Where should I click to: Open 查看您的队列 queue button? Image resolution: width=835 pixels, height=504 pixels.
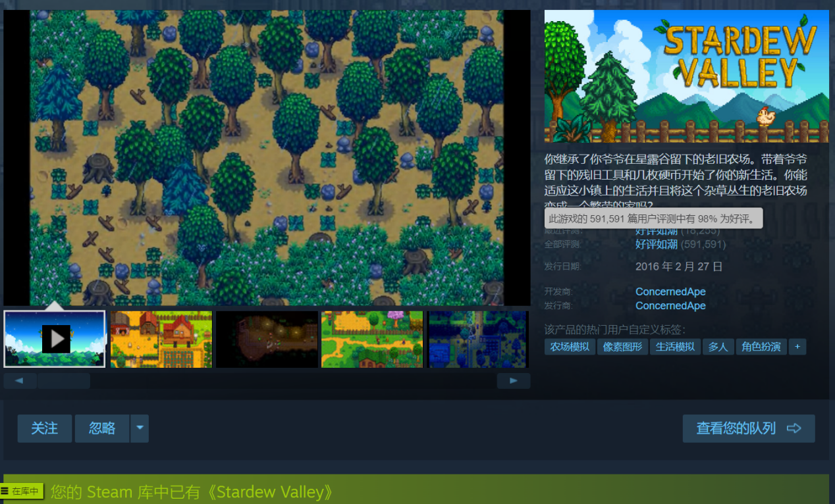pos(749,428)
